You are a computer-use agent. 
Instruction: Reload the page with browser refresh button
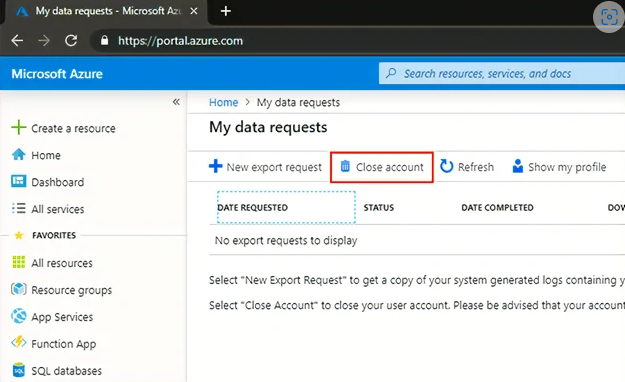click(x=71, y=40)
